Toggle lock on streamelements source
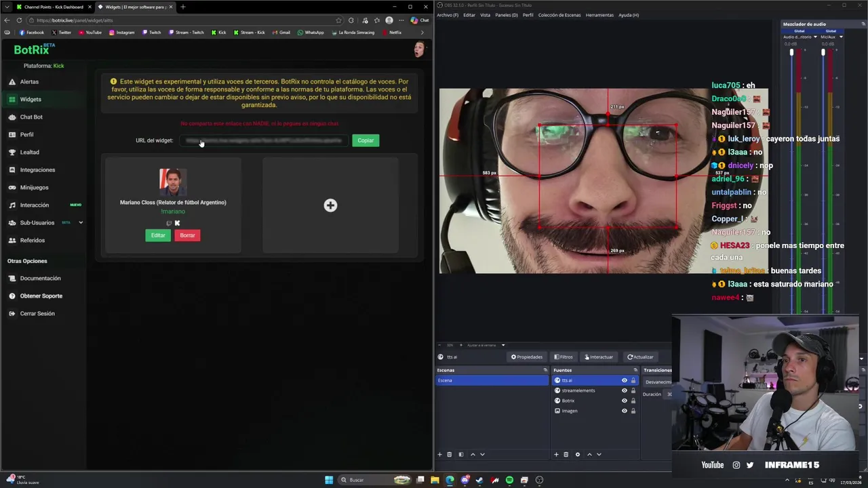 click(x=633, y=390)
